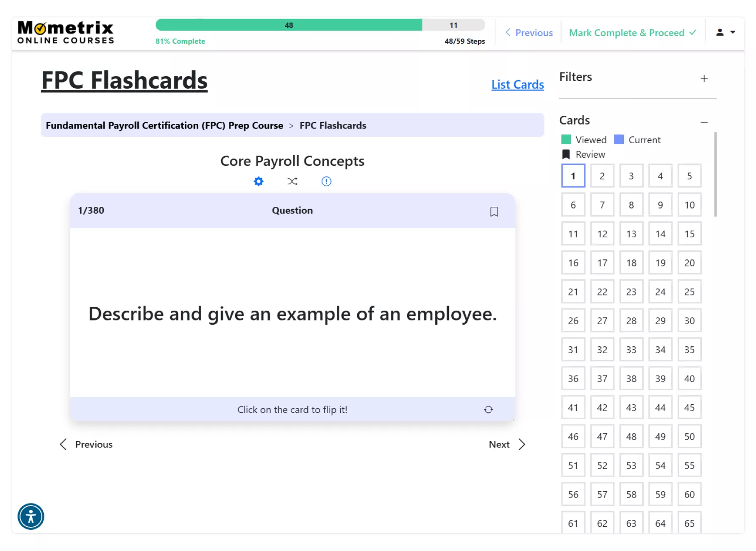Image resolution: width=756 pixels, height=551 pixels.
Task: Click the info circle icon
Action: tap(326, 181)
